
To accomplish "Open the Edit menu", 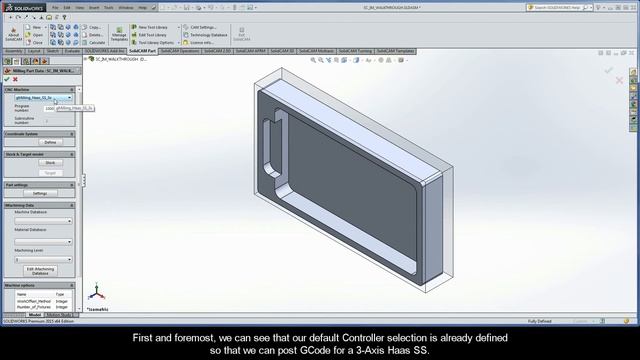I will 67,7.
